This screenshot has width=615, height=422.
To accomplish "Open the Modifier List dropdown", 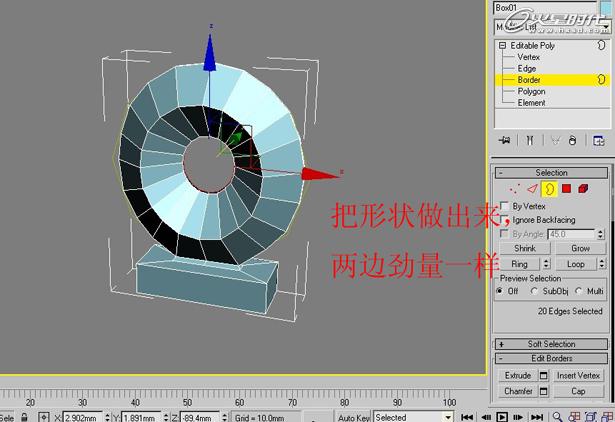I will 550,27.
